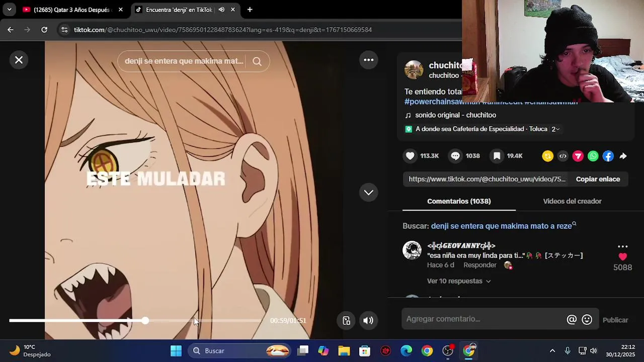Bookmark the video with the save icon
This screenshot has height=362, width=644.
click(x=497, y=156)
